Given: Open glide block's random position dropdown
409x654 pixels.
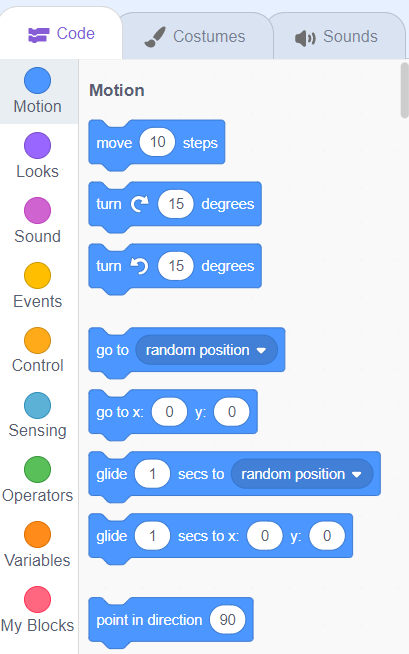Looking at the screenshot, I should click(x=302, y=474).
